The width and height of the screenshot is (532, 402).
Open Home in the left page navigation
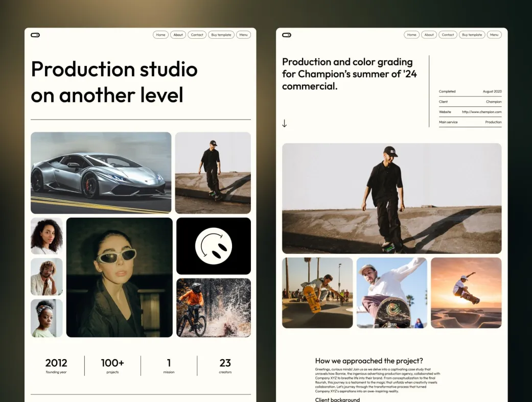tap(161, 35)
